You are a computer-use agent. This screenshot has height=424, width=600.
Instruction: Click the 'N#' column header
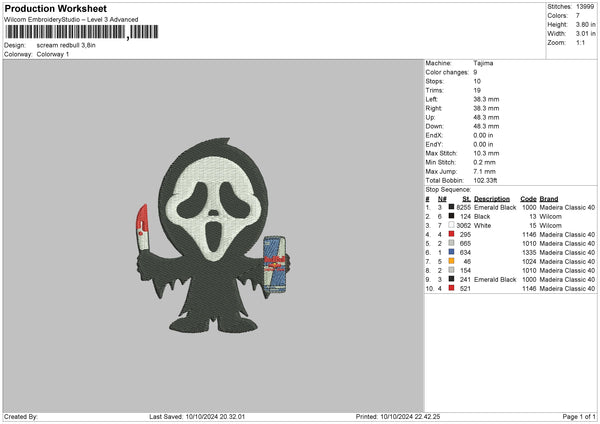442,199
